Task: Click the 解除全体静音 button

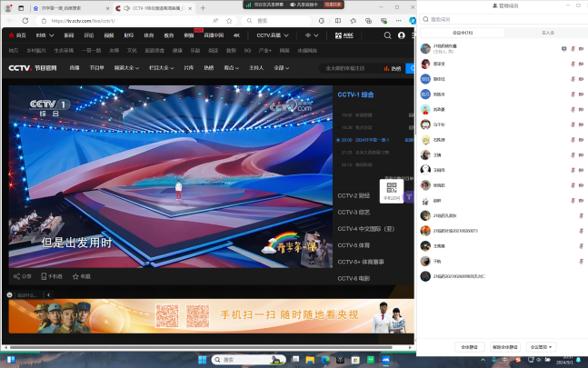Action: coord(505,347)
